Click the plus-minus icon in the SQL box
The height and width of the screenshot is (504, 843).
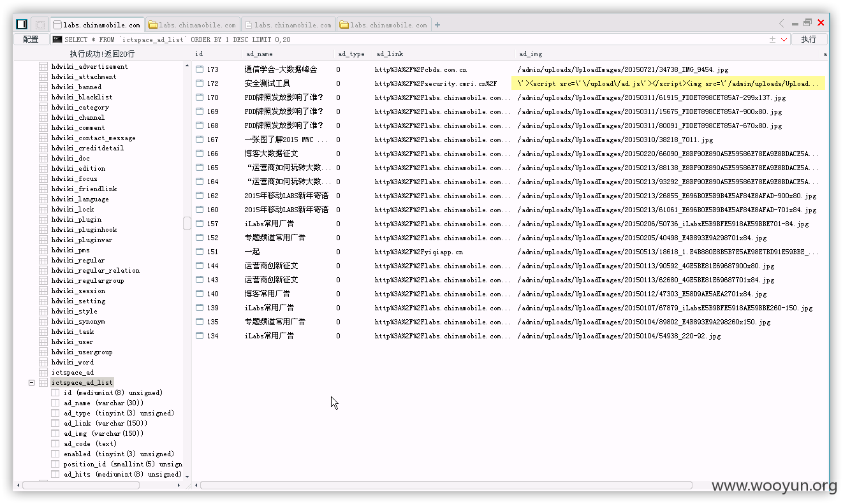[772, 40]
